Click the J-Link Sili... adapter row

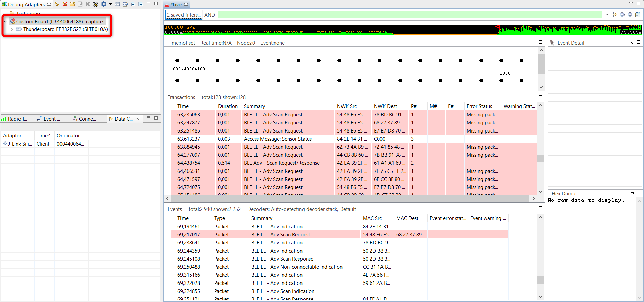pos(44,144)
